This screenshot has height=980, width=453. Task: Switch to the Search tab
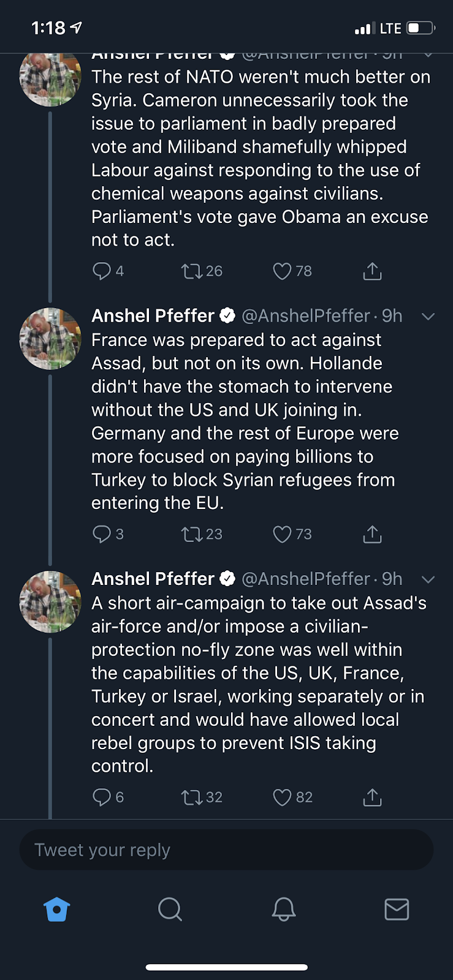tap(170, 910)
